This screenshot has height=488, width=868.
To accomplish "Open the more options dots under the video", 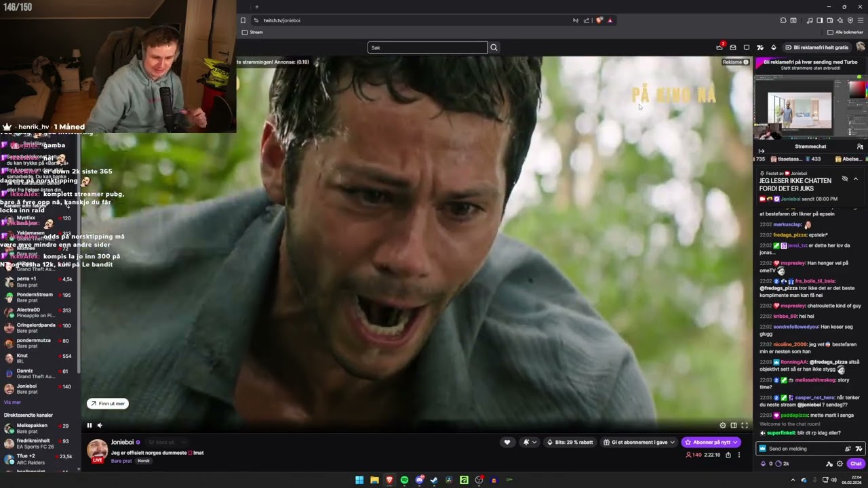I will (739, 455).
